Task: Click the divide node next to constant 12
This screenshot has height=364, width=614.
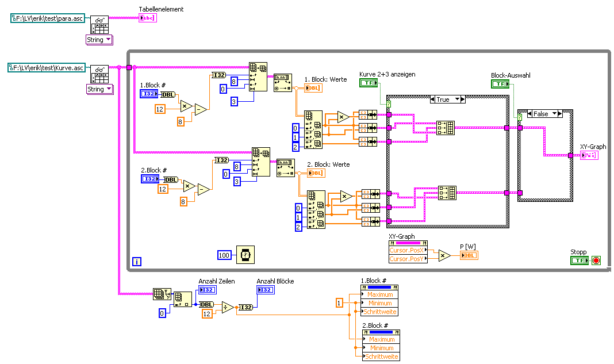Action: coord(228,308)
